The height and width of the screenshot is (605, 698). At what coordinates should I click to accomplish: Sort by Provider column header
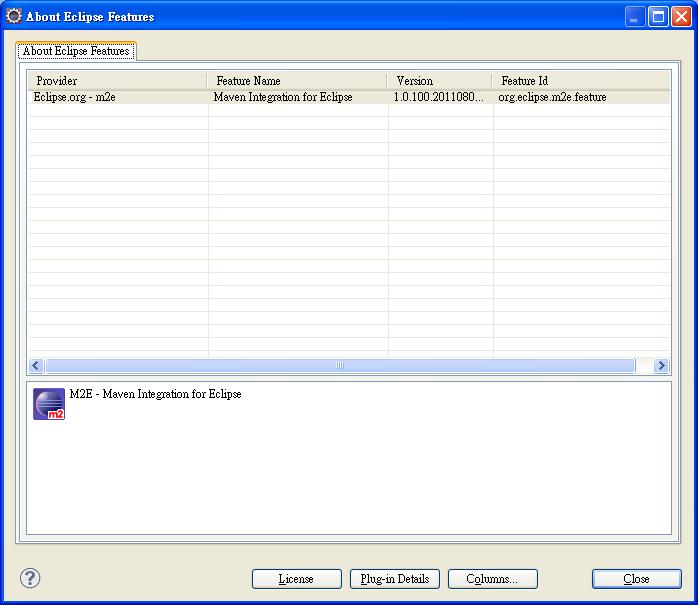click(x=118, y=81)
